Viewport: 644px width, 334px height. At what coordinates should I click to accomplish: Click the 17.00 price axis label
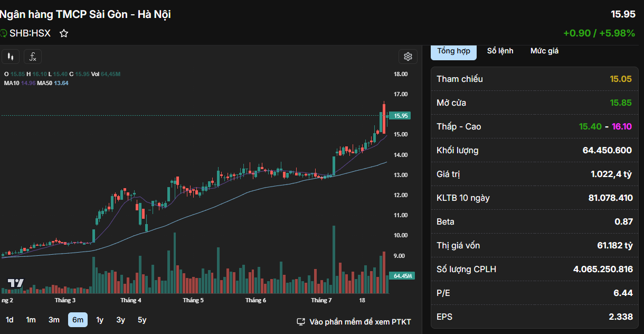(x=401, y=94)
